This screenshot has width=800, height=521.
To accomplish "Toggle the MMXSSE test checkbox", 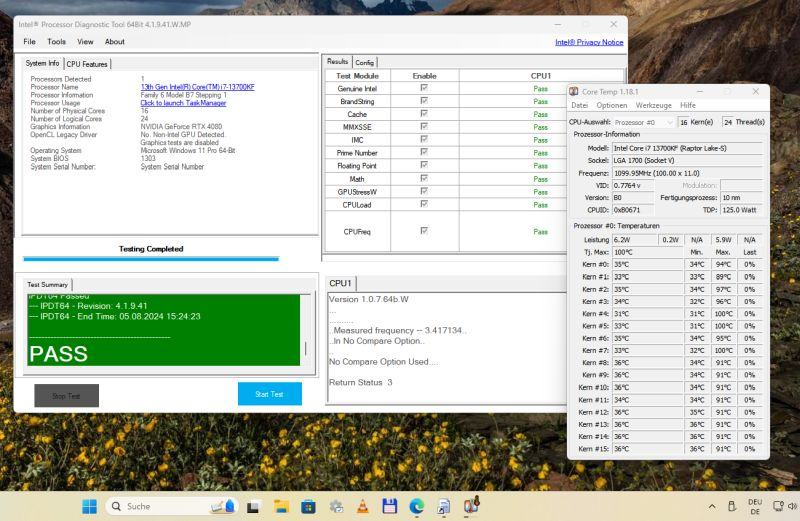I will 423,126.
